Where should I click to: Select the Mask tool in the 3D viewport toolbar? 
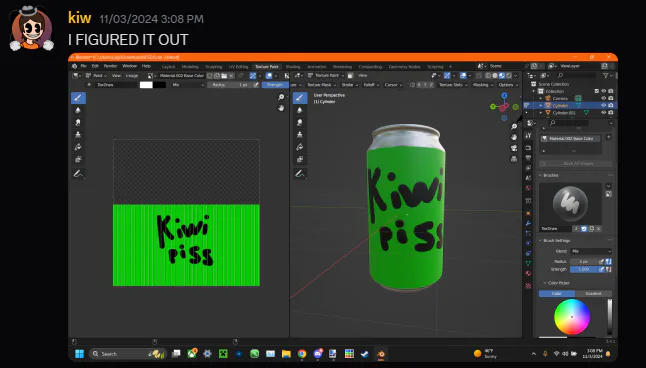[300, 159]
